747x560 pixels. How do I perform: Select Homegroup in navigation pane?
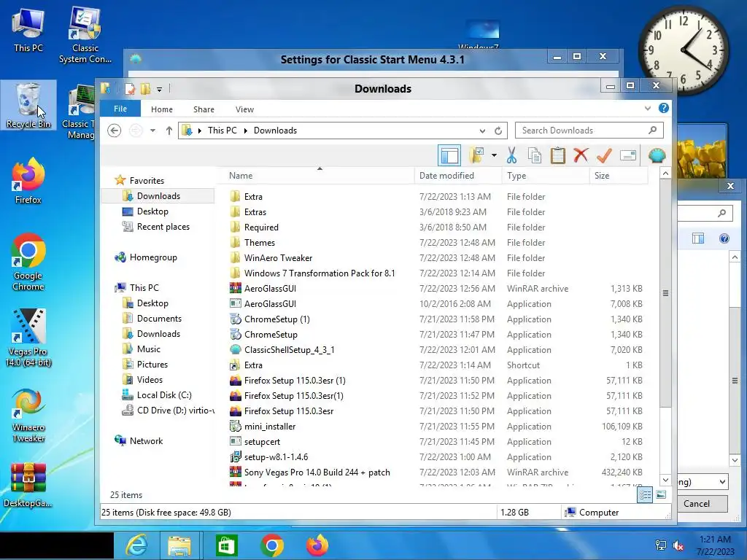point(153,257)
